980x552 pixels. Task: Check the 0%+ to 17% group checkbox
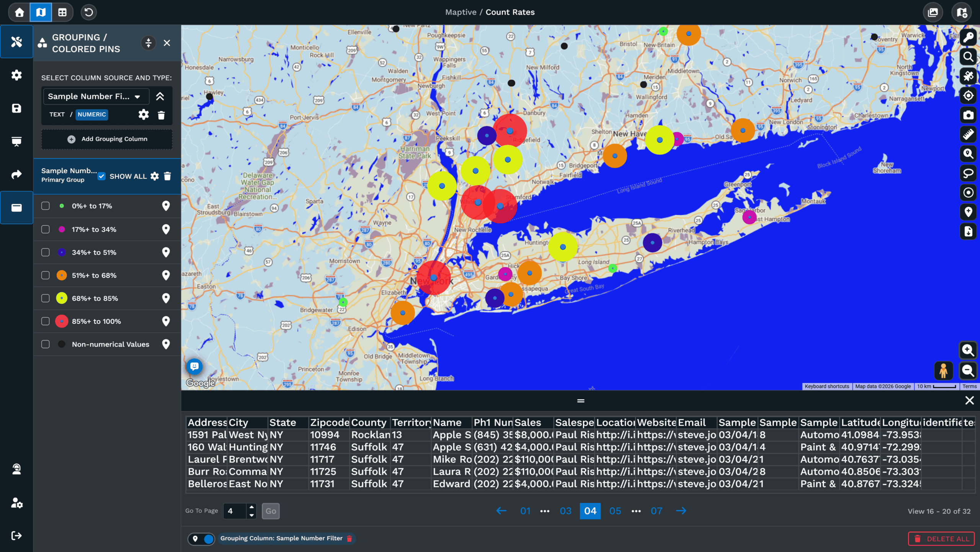46,206
